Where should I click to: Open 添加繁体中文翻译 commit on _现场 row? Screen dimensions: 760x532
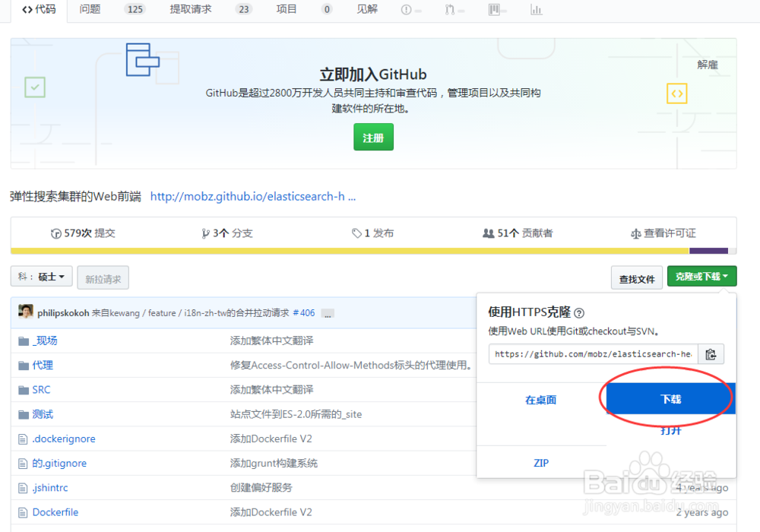[272, 340]
